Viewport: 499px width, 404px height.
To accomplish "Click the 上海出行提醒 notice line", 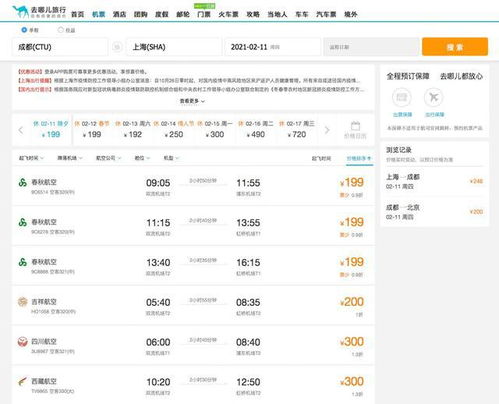I will point(189,80).
